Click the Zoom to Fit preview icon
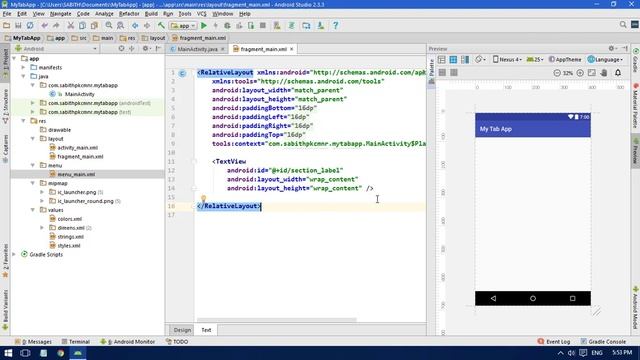Image resolution: width=640 pixels, height=360 pixels. (x=592, y=73)
